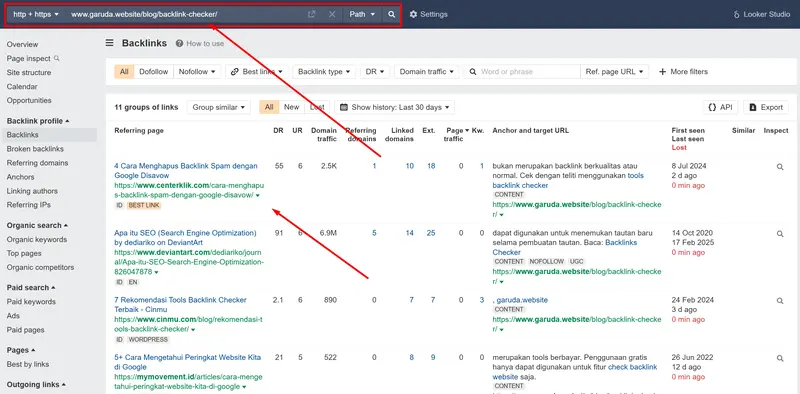Open Referring IPs in sidebar
This screenshot has width=800, height=394.
(29, 205)
